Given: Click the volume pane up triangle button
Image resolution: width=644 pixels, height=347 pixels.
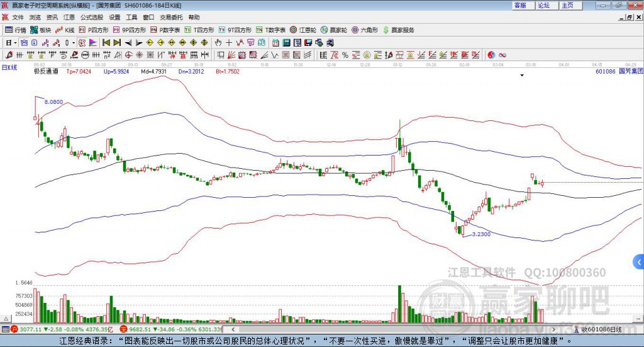Looking at the screenshot, I should click(x=6, y=319).
